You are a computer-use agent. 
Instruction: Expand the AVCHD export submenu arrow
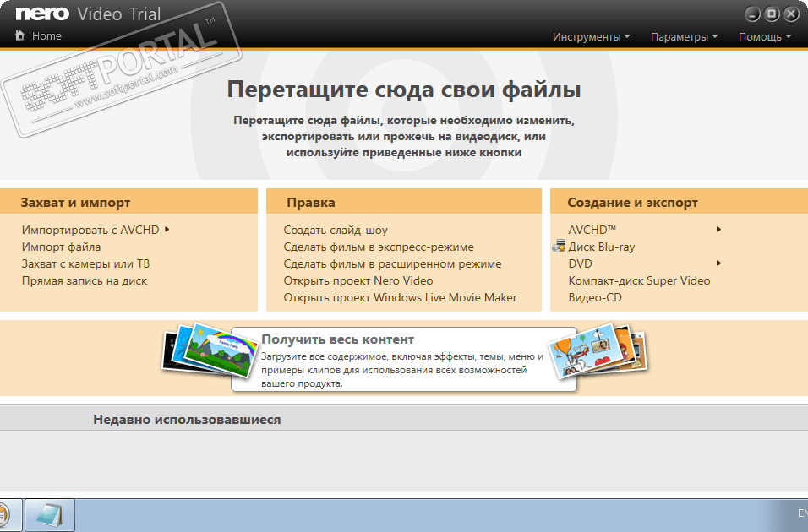pyautogui.click(x=718, y=229)
